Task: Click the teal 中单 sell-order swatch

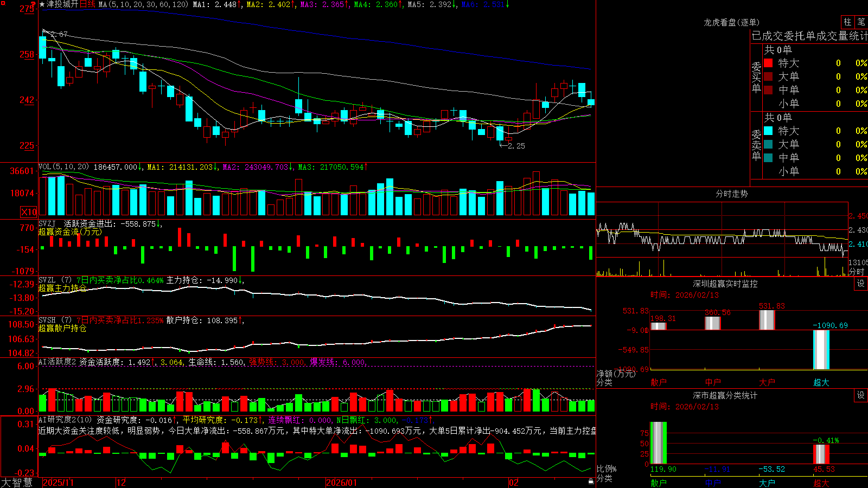Action: coord(768,158)
